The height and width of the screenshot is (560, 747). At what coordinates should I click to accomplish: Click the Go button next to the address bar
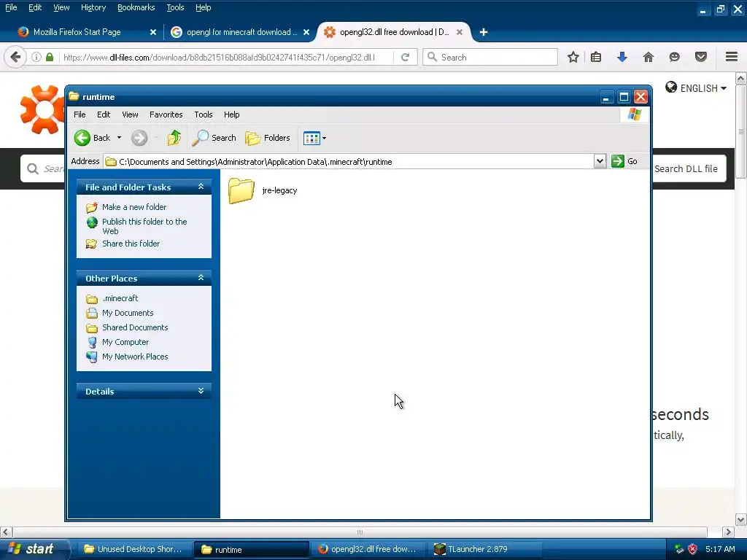pos(624,161)
